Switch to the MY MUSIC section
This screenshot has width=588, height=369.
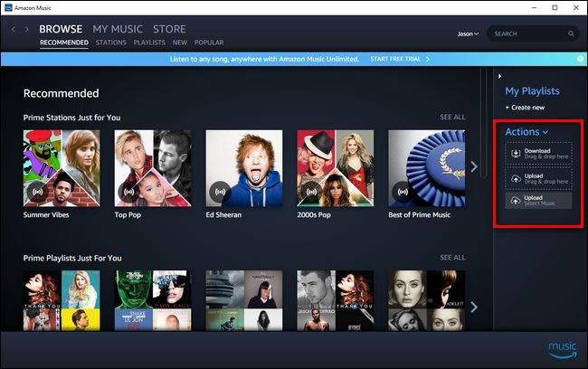tap(118, 29)
